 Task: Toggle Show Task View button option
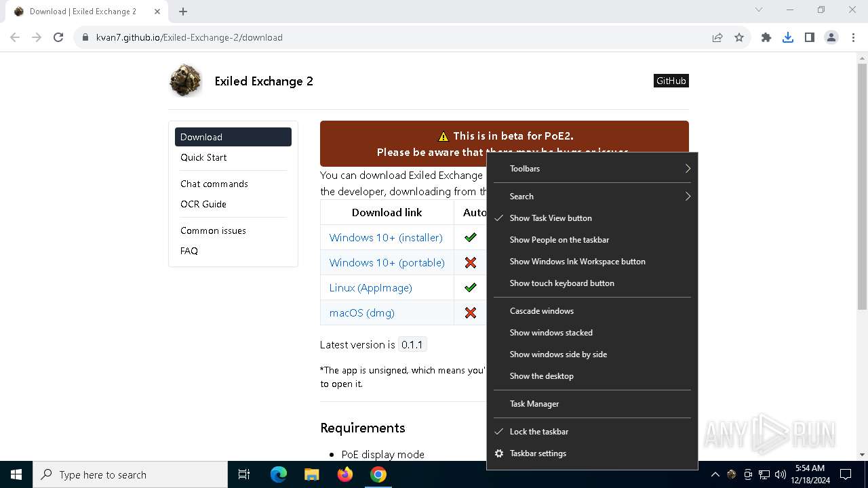592,218
